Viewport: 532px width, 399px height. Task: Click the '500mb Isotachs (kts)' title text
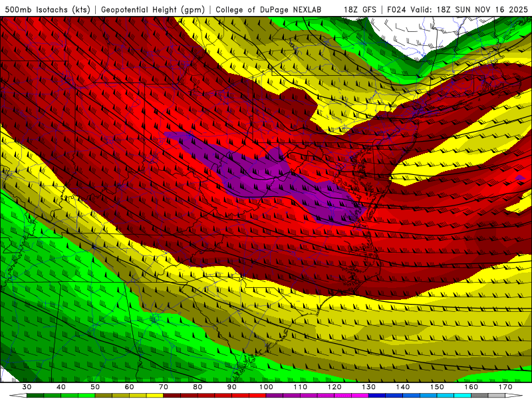47,10
